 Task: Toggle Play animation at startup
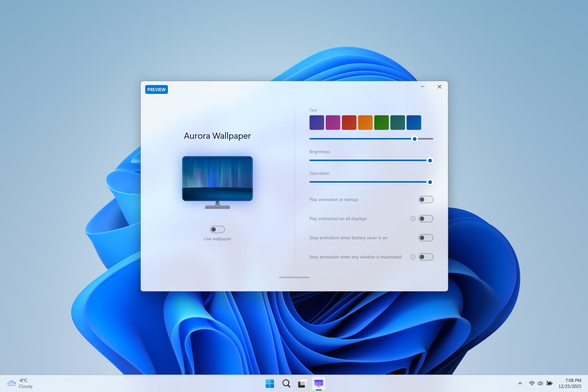tap(425, 200)
